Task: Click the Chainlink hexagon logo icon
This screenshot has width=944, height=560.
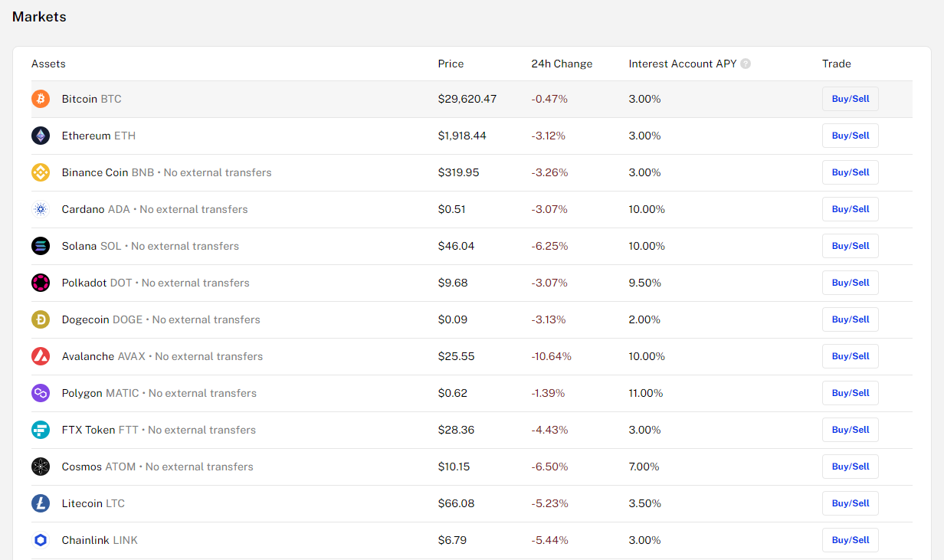Action: 41,540
